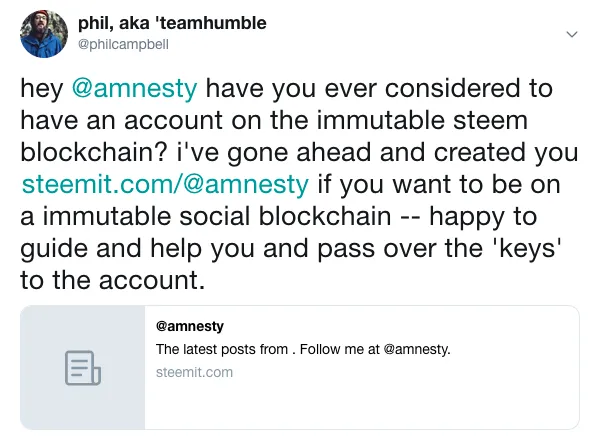Screen dimensions: 609x445
Task: Click the steemit.com domain in the card
Action: 194,372
